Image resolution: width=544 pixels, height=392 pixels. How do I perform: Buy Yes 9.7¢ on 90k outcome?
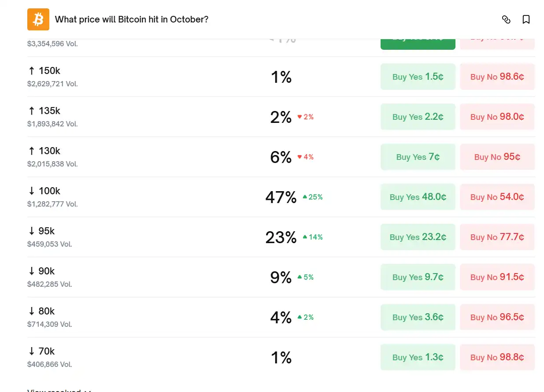(418, 277)
